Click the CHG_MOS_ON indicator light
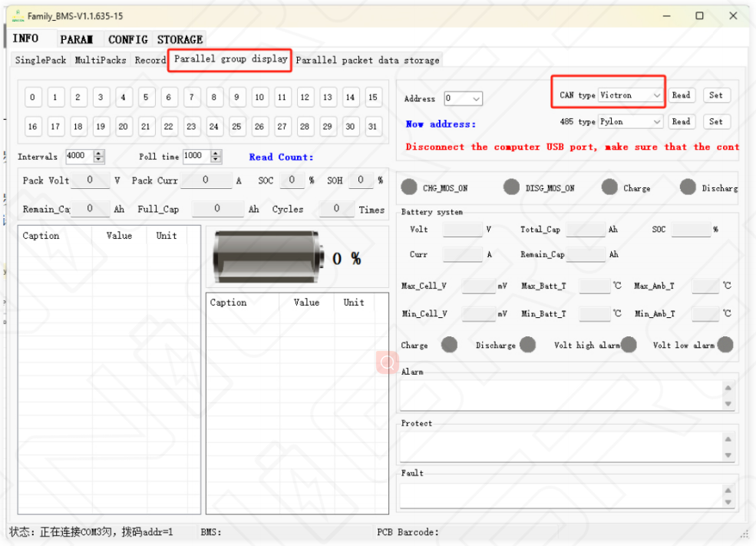 click(410, 187)
